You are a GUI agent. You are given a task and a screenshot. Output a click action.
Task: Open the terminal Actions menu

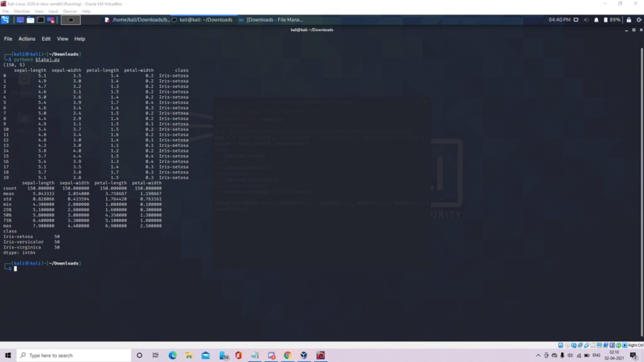coord(26,38)
